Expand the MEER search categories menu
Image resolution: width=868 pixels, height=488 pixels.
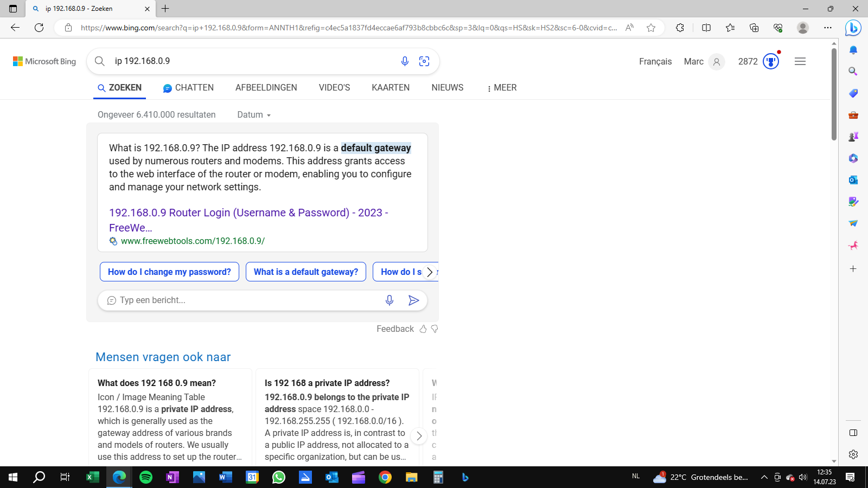click(502, 88)
